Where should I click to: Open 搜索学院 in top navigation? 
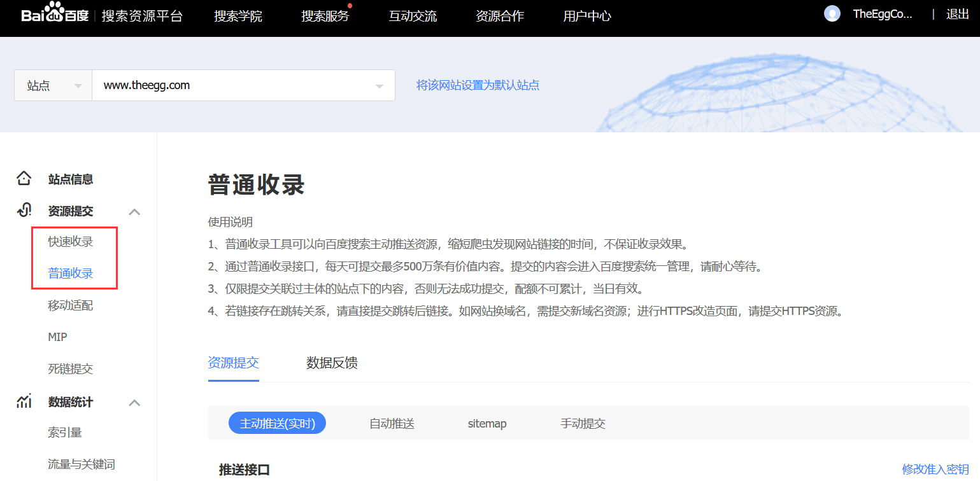[x=238, y=16]
